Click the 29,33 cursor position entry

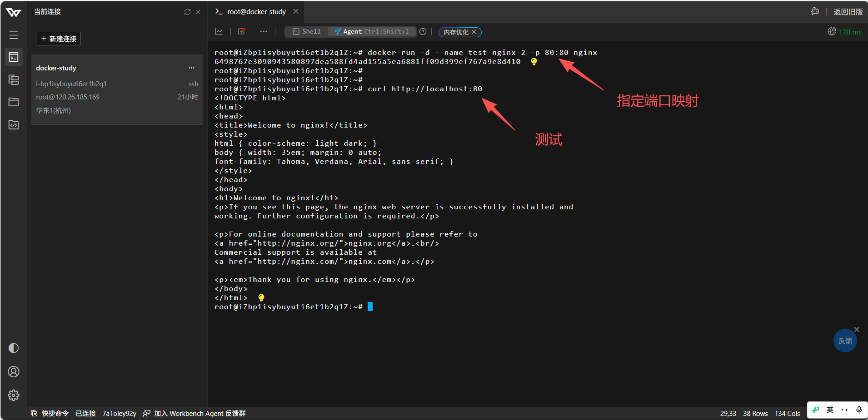[728, 413]
